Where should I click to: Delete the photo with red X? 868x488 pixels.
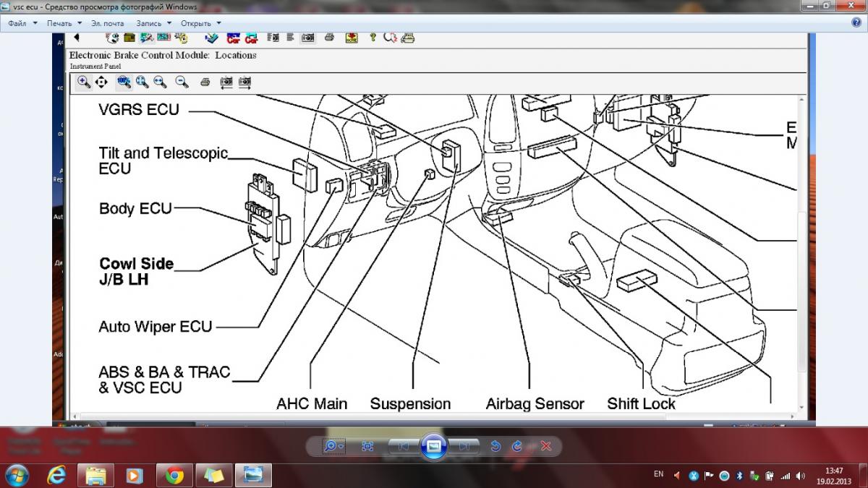click(546, 446)
